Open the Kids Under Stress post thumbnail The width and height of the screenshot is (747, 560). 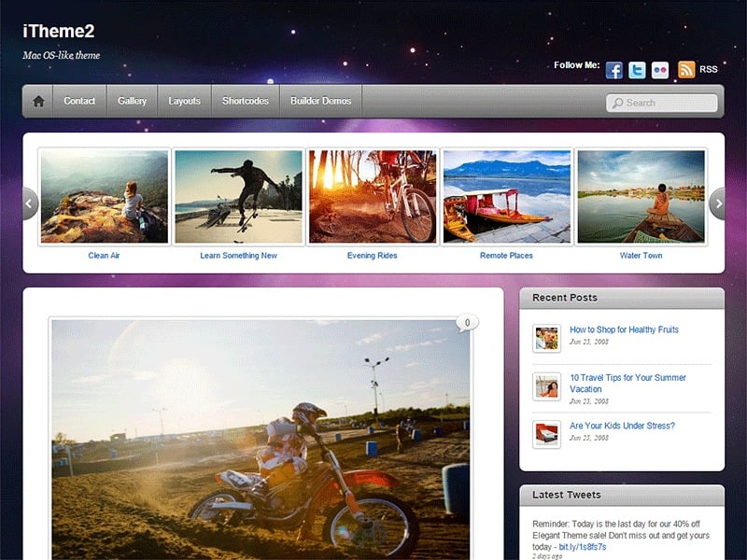coord(546,434)
